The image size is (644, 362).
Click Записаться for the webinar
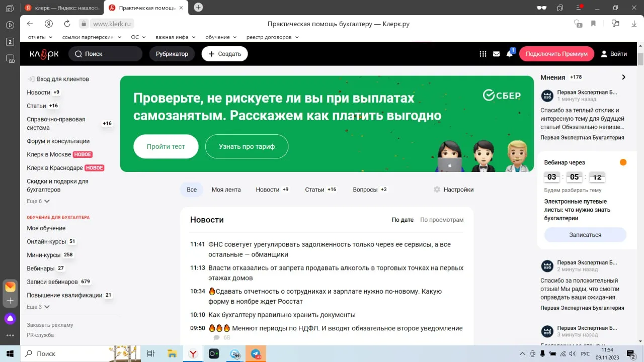[585, 235]
